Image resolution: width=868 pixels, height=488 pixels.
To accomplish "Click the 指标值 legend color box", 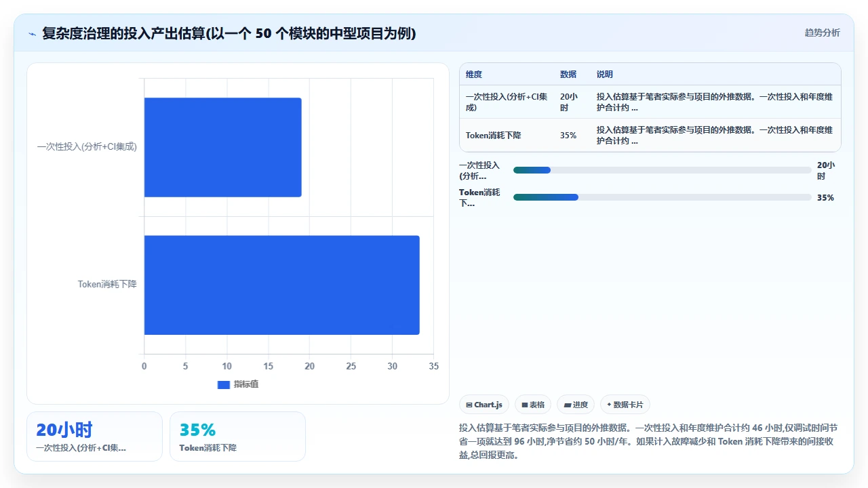I will [x=224, y=384].
